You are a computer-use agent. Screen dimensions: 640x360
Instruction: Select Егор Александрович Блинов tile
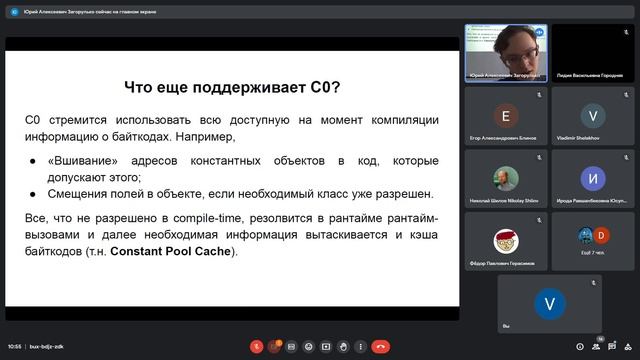tap(506, 116)
